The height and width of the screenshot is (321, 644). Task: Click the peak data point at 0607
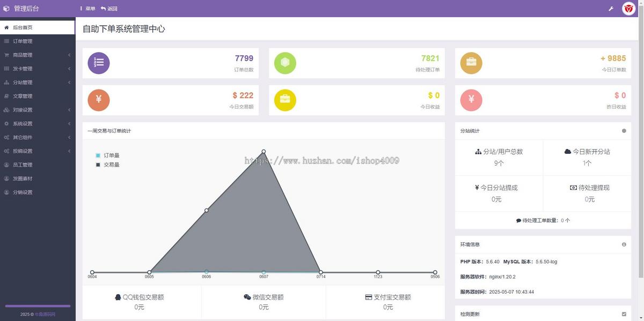coord(264,152)
